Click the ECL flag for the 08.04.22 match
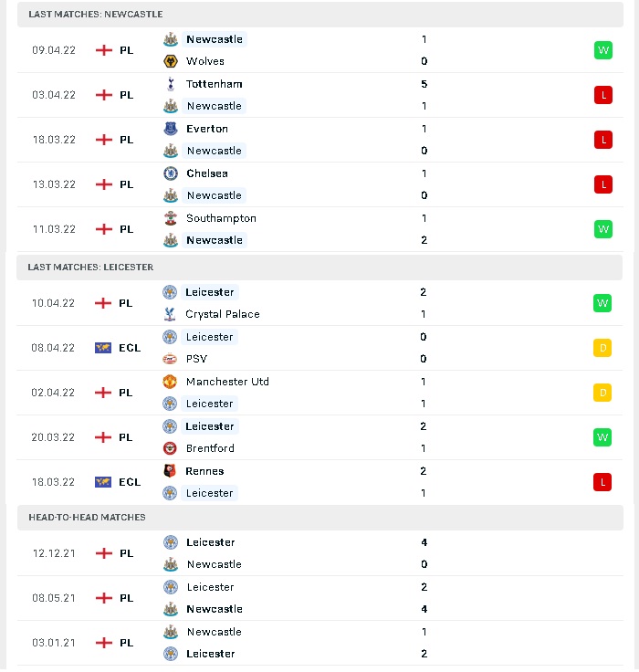Screen dimensions: 639x672 click(x=103, y=348)
